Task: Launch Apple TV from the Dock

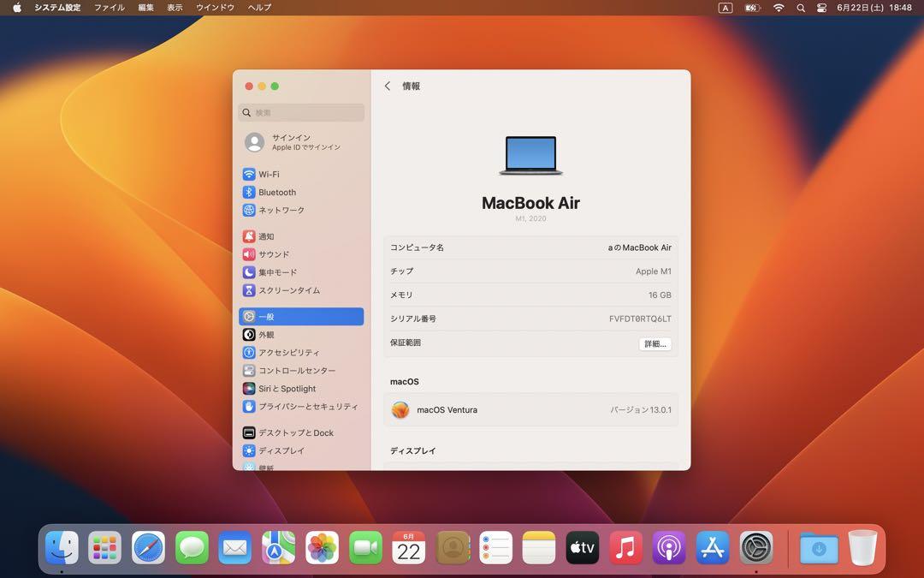Action: tap(583, 548)
